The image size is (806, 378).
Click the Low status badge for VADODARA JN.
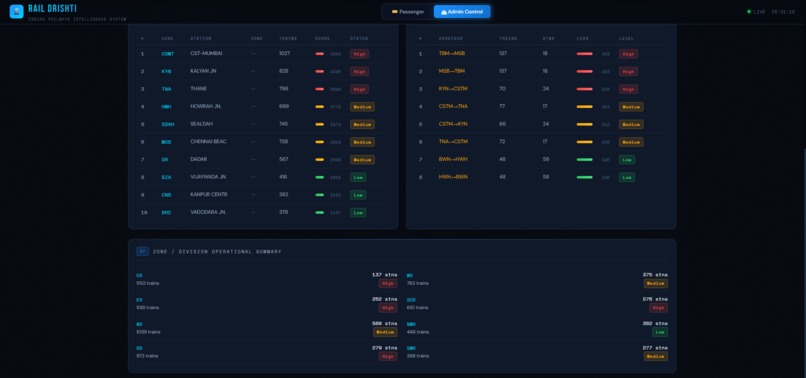[358, 212]
